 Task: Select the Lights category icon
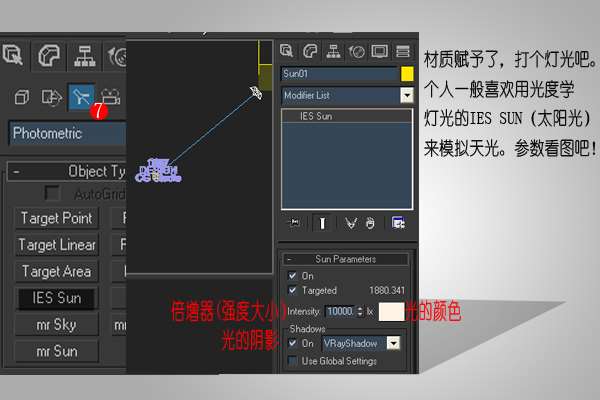tap(81, 97)
